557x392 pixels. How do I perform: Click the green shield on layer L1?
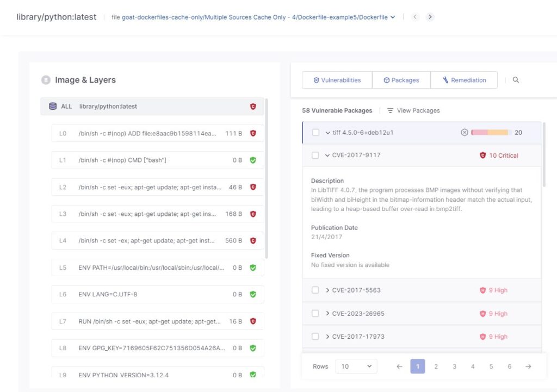tap(252, 160)
